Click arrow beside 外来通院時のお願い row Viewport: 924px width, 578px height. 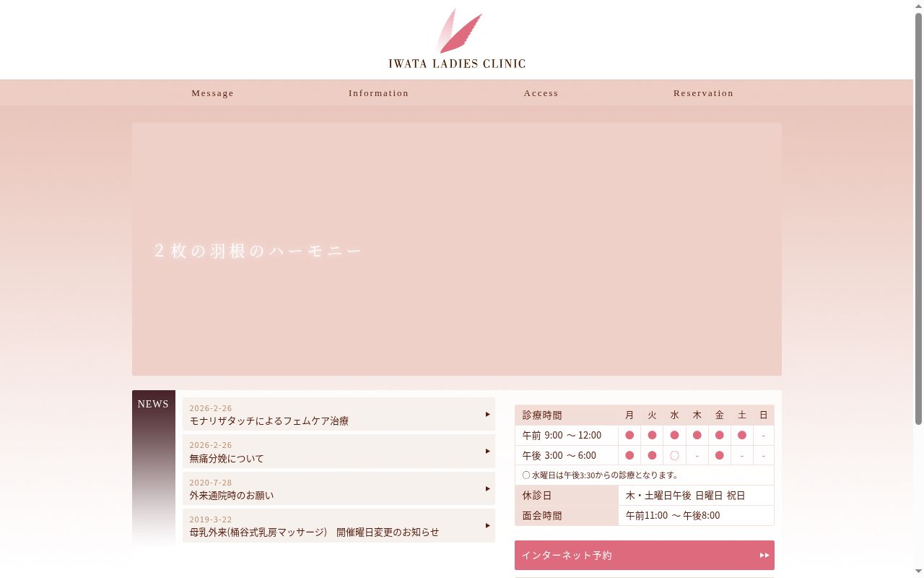coord(488,488)
